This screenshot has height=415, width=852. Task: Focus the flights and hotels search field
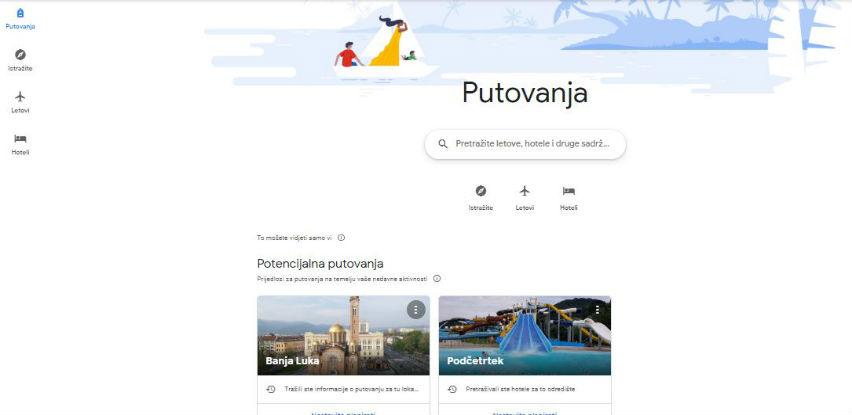(x=525, y=144)
